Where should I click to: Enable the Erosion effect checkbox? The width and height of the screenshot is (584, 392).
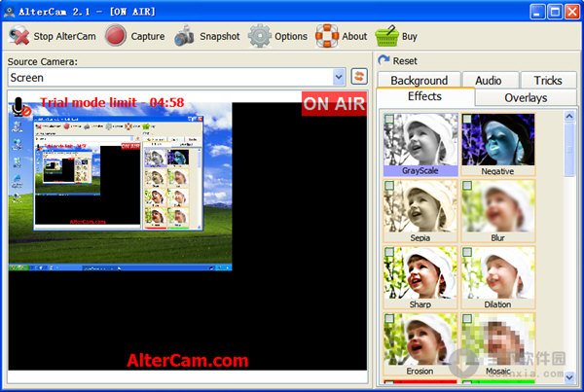coord(389,319)
